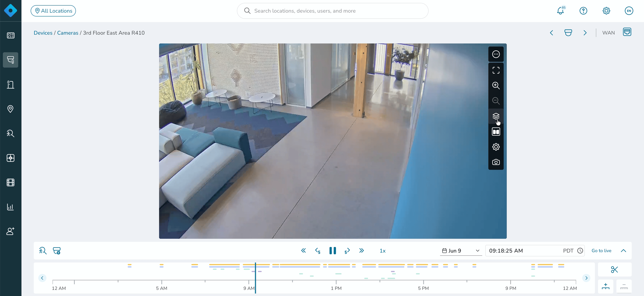Open the Jun 9 date dropdown

461,251
